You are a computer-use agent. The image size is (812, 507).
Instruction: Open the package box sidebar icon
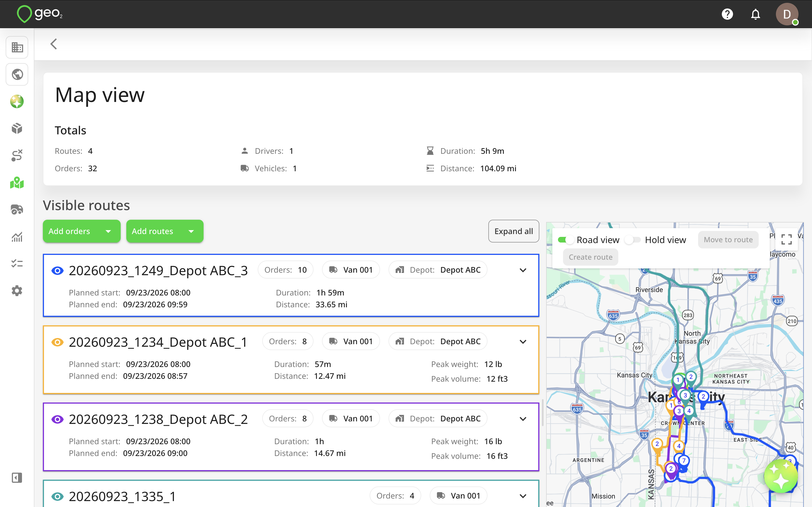[17, 128]
